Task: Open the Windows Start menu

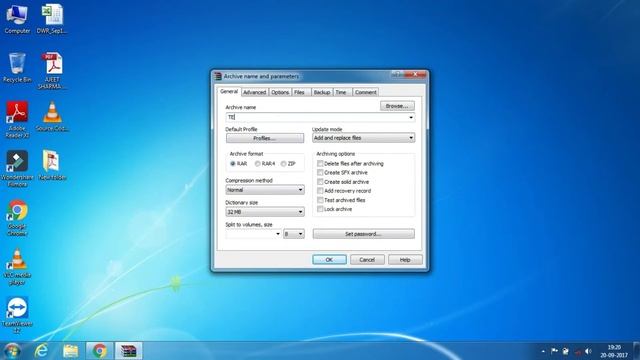Action: pos(12,351)
